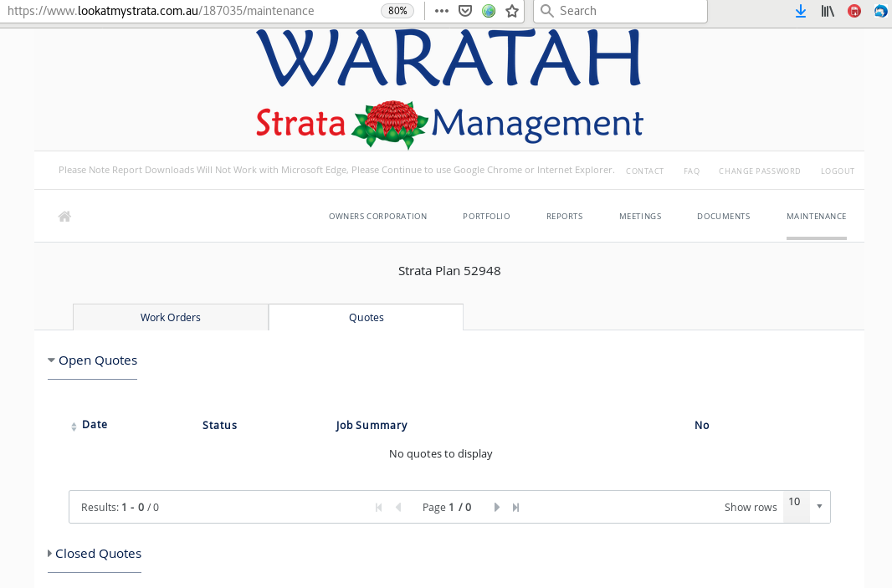Image resolution: width=892 pixels, height=588 pixels.
Task: Click the blue sync extension icon
Action: click(881, 11)
